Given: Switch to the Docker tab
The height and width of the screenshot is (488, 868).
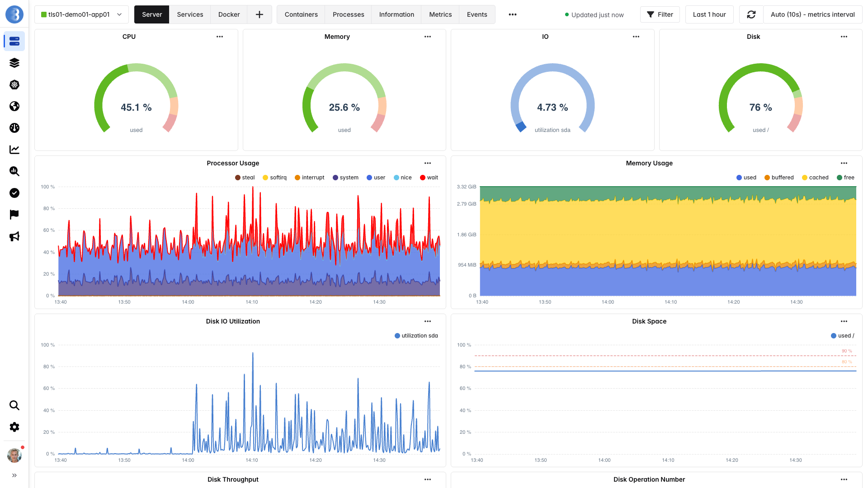Looking at the screenshot, I should point(229,14).
